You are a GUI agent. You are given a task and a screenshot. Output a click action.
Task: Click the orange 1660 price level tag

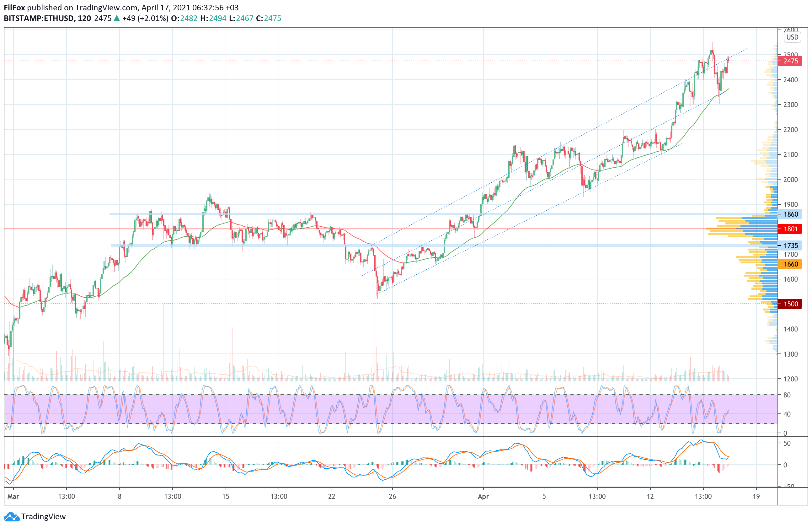click(x=790, y=264)
